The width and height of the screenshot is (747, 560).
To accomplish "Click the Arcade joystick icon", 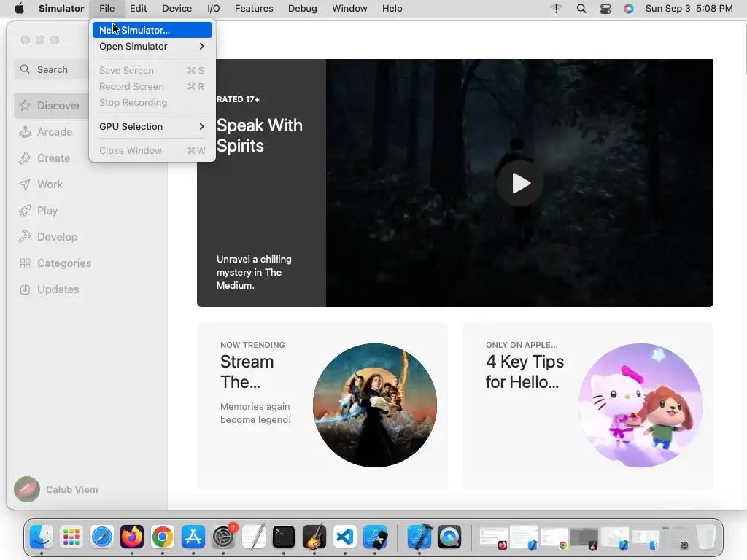I will point(25,132).
